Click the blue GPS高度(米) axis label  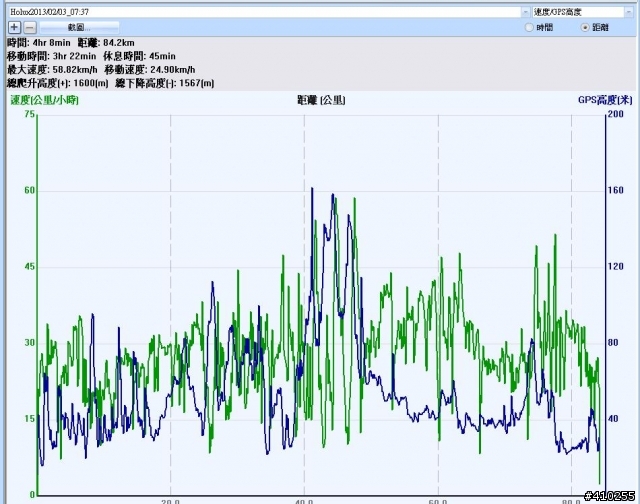(x=605, y=100)
